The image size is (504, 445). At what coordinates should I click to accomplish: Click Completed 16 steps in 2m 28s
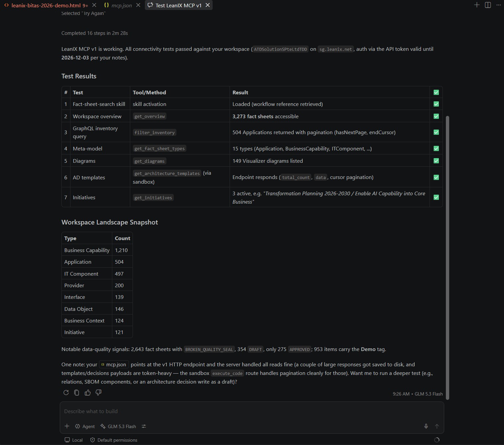95,33
